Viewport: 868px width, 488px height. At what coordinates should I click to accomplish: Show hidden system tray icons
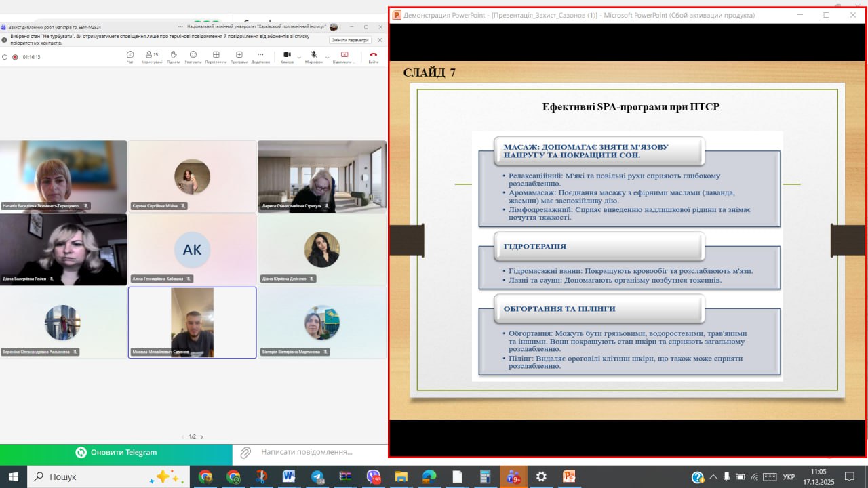(713, 476)
